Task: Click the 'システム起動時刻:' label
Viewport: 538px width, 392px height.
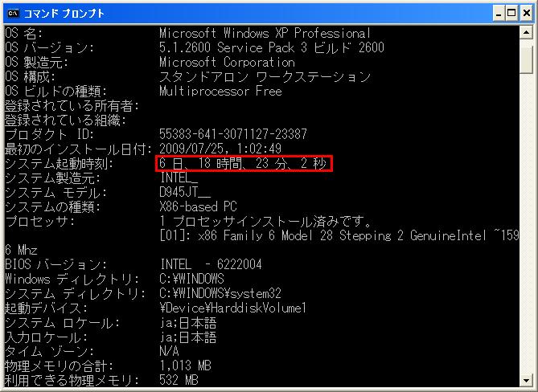Action: pyautogui.click(x=59, y=163)
